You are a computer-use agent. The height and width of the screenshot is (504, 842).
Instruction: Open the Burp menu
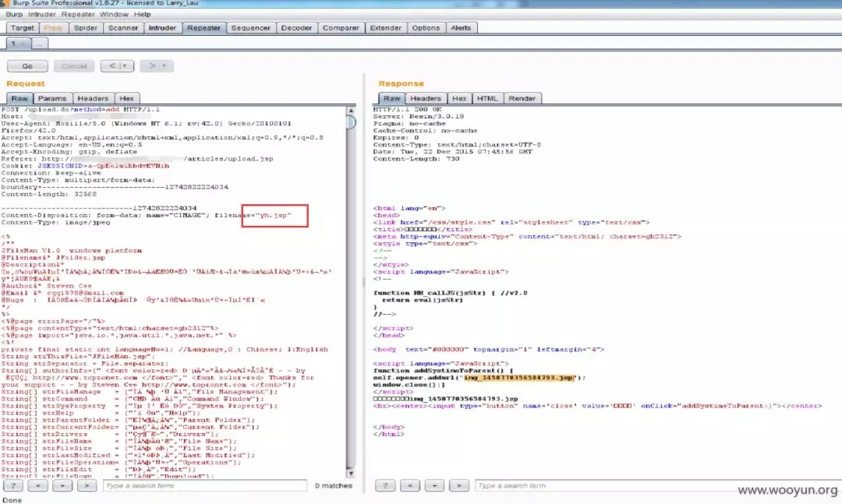point(14,15)
